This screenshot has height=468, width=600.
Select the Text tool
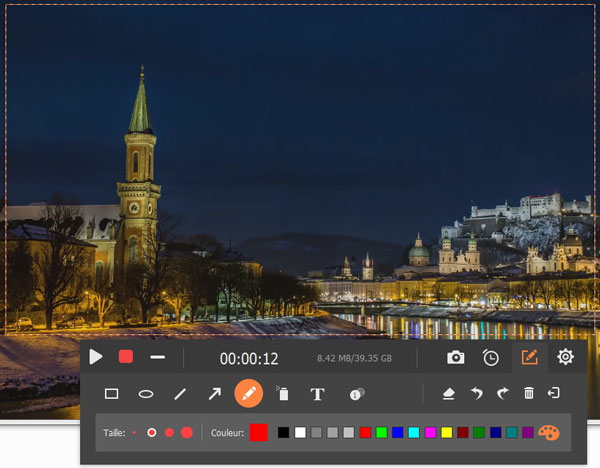tap(317, 394)
